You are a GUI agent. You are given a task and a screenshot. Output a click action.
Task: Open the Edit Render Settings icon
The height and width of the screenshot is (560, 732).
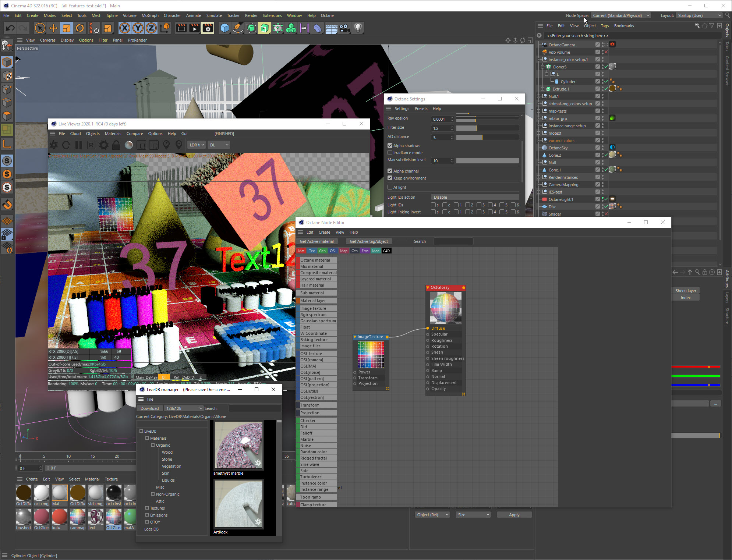[208, 28]
